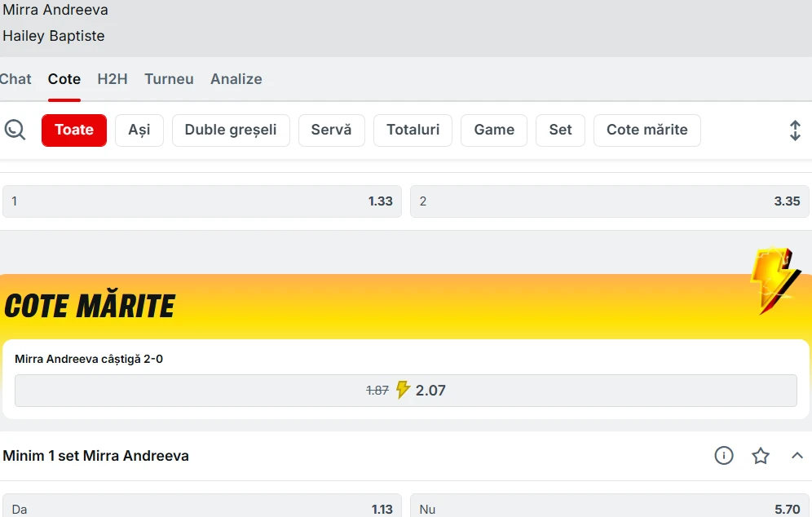Switch to the Chat tab
The height and width of the screenshot is (517, 812).
15,79
